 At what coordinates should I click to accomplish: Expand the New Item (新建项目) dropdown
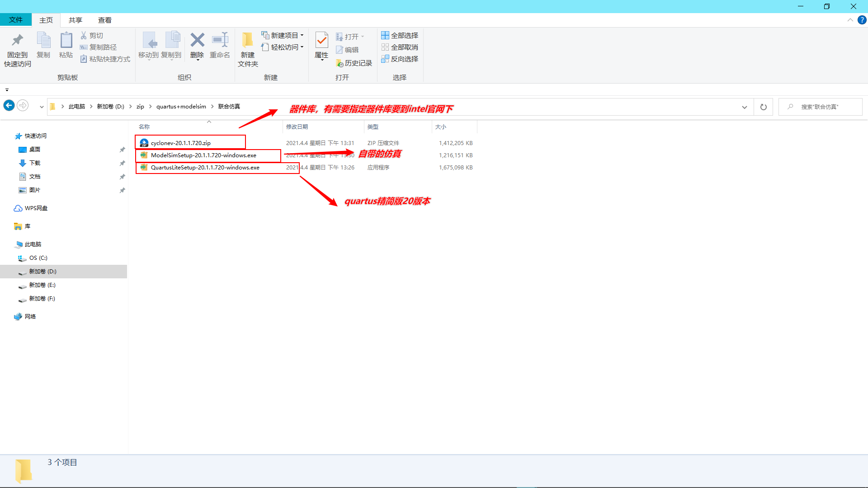coord(283,35)
